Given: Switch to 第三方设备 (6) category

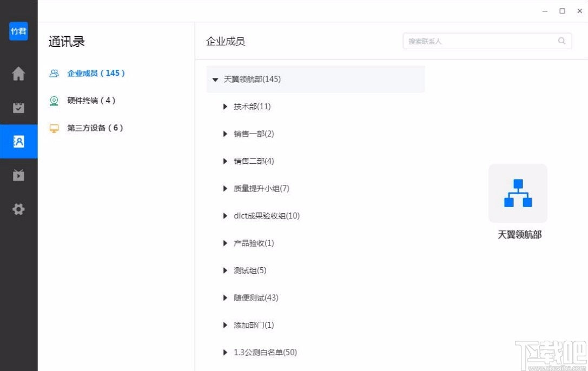Looking at the screenshot, I should pos(95,128).
